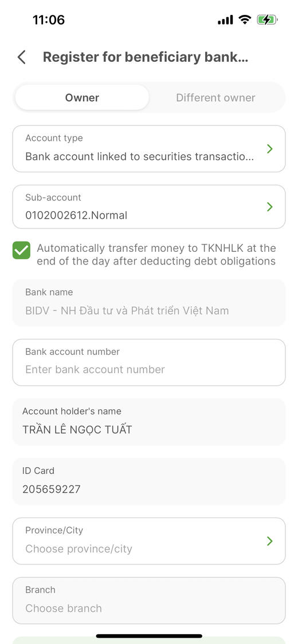Screen dimensions: 298x644
Task: Tap the green chevron beside Account type
Action: (x=270, y=149)
